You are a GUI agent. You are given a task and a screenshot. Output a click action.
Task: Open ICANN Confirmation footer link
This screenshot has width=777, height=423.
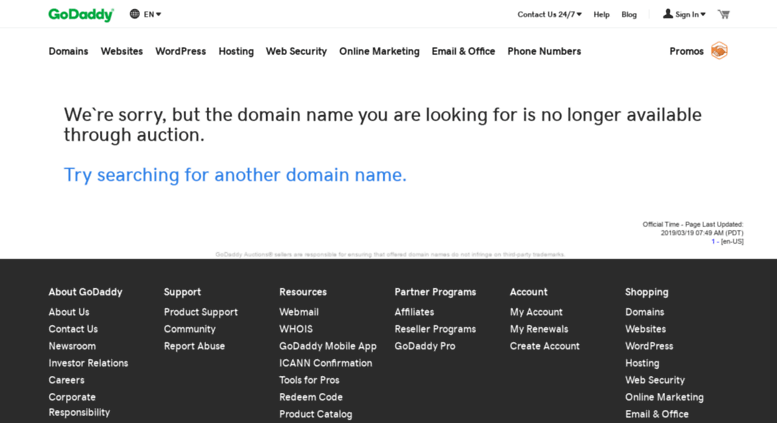[x=326, y=363]
